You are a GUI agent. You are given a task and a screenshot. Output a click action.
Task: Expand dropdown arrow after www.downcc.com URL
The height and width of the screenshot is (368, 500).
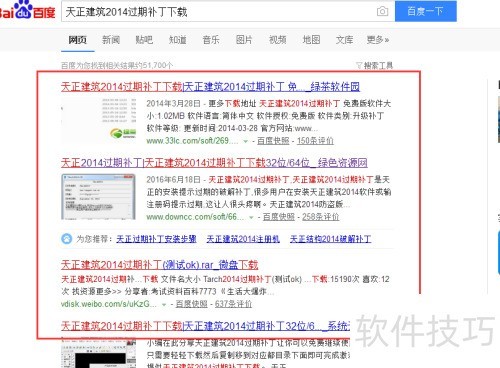pos(251,217)
